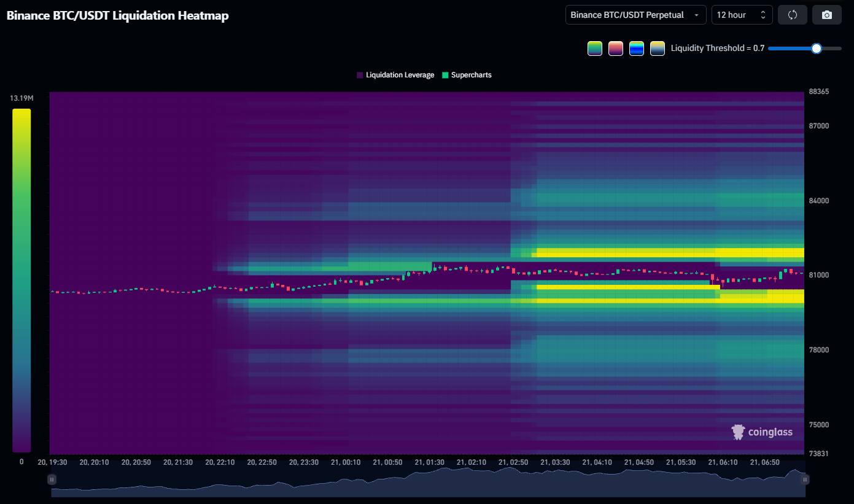Open the Binance BTC/USDT Perpetual dropdown
This screenshot has height=504, width=854.
coord(636,15)
